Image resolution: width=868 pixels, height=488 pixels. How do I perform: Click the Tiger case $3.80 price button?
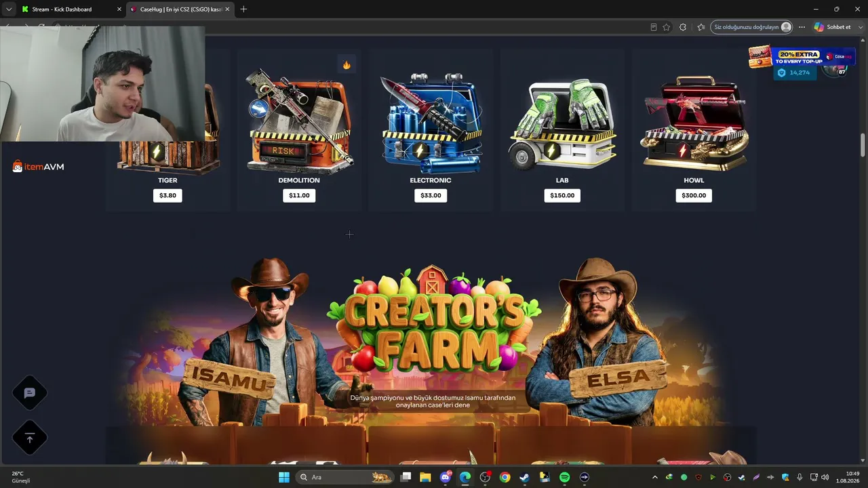click(167, 195)
